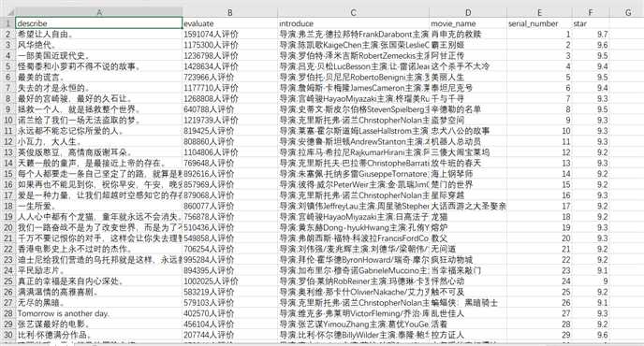Select row 10 header
The height and width of the screenshot is (346, 644).
7,121
